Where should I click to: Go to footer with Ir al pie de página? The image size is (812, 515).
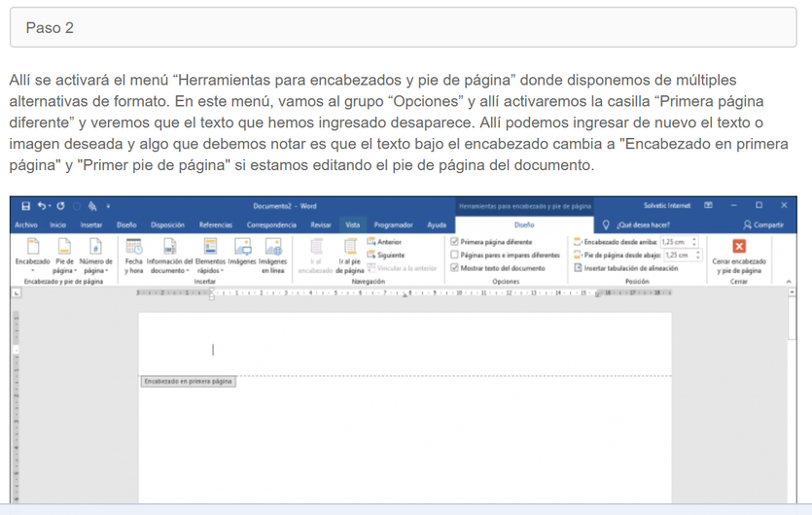349,254
